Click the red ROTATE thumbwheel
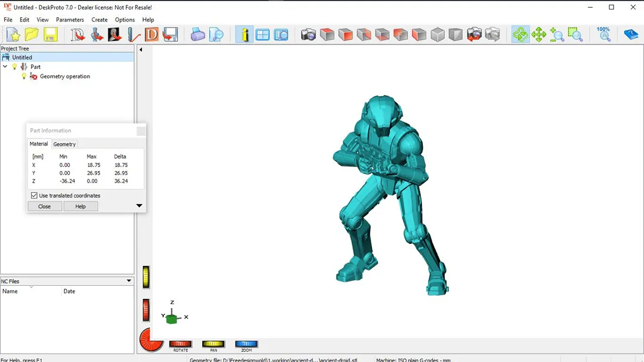The image size is (644, 362). pos(181,344)
